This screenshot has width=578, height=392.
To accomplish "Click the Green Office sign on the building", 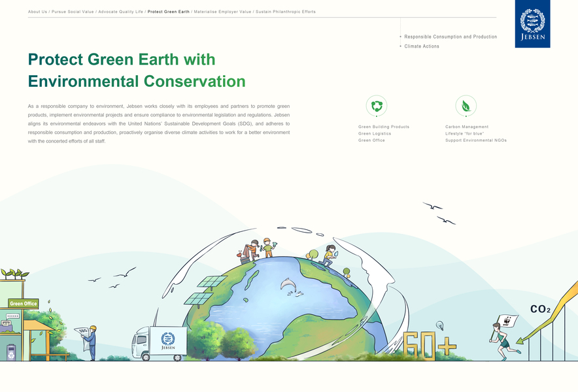I will coord(24,304).
